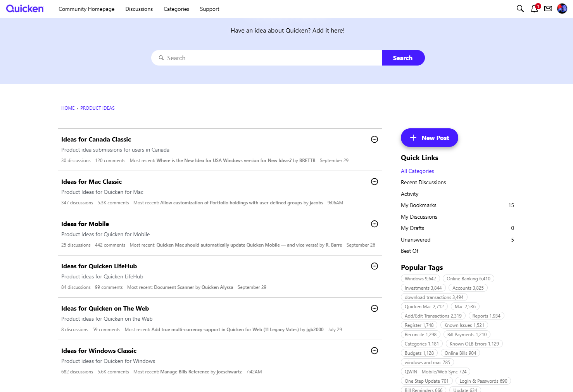Open recent post about Portfolio holdings customization
The image size is (573, 392).
(x=231, y=203)
